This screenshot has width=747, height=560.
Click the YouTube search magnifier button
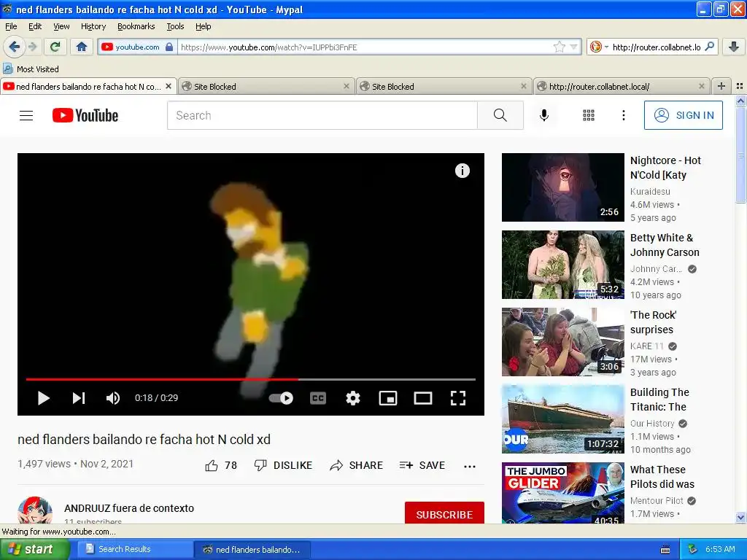tap(500, 115)
